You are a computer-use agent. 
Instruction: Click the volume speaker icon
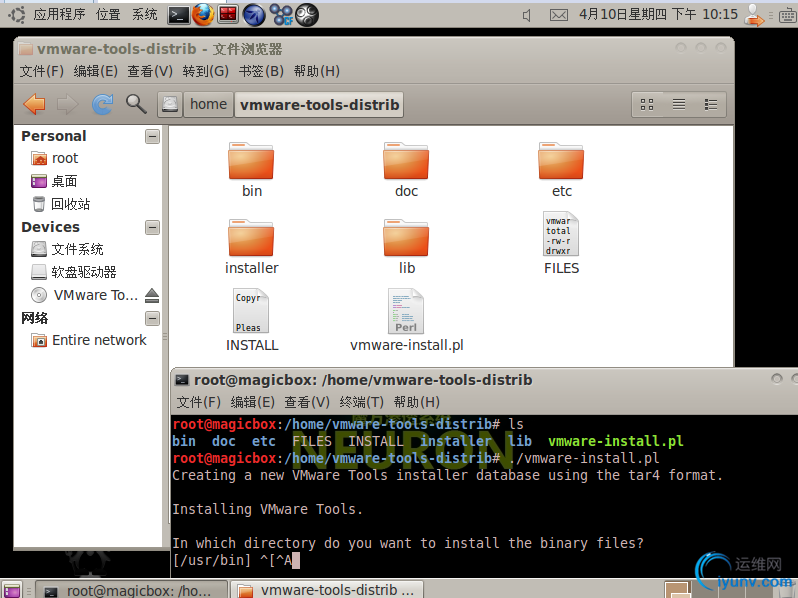point(527,15)
